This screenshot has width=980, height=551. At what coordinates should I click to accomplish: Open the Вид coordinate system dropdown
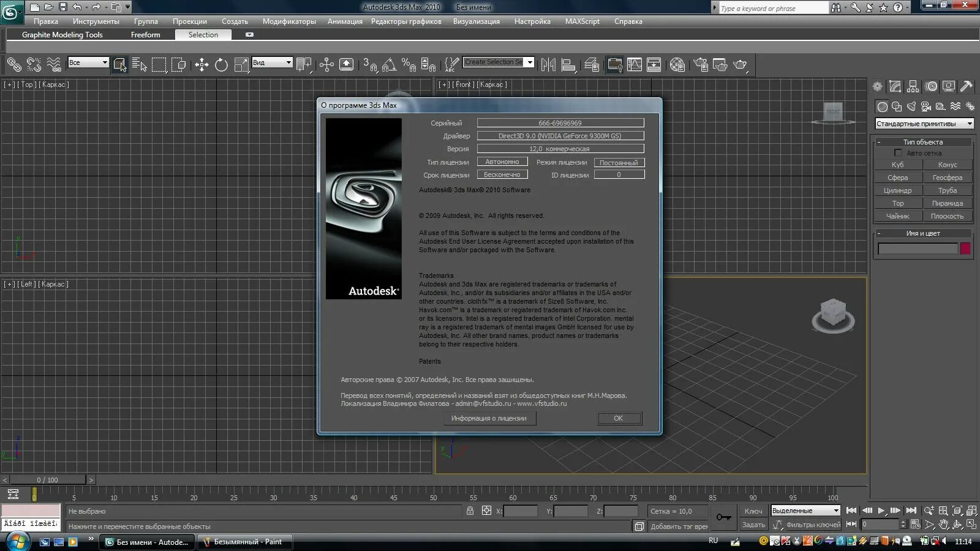pyautogui.click(x=272, y=62)
